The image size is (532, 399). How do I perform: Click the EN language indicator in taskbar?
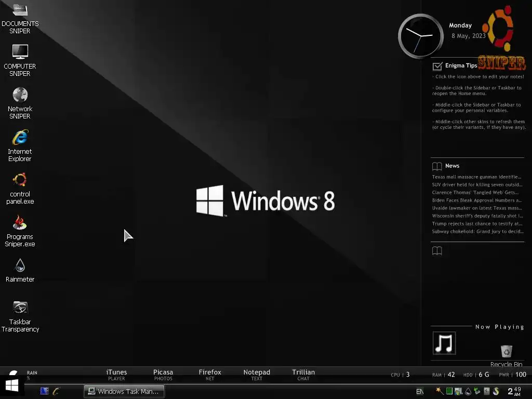pos(420,392)
